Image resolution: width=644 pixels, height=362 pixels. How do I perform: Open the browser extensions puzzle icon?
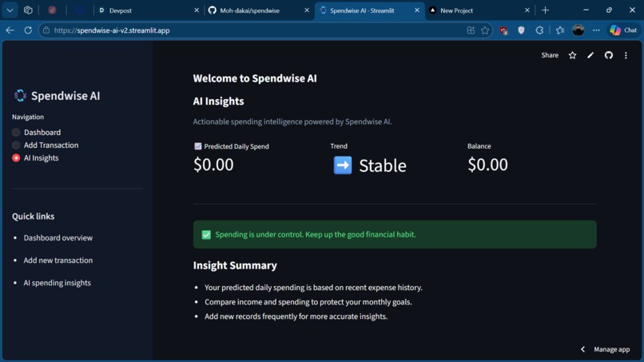(x=539, y=30)
